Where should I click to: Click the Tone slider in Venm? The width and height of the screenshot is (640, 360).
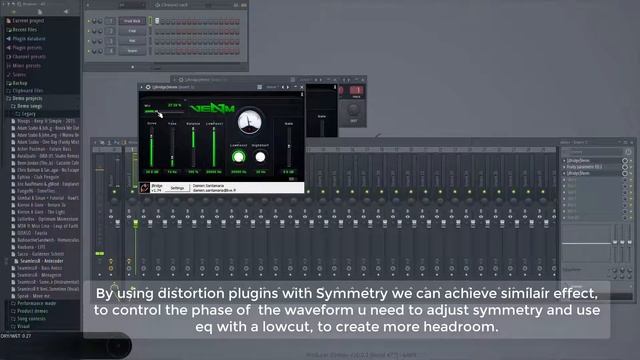(172, 147)
